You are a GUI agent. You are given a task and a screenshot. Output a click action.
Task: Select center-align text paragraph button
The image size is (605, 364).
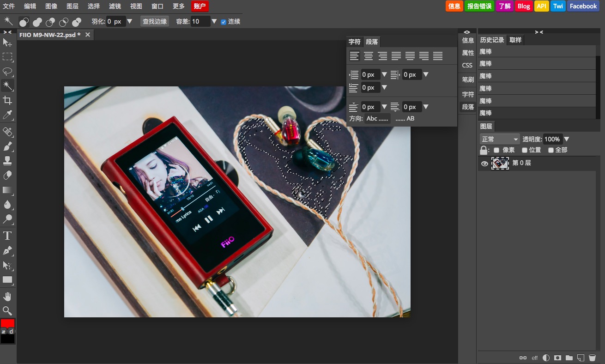coord(369,56)
